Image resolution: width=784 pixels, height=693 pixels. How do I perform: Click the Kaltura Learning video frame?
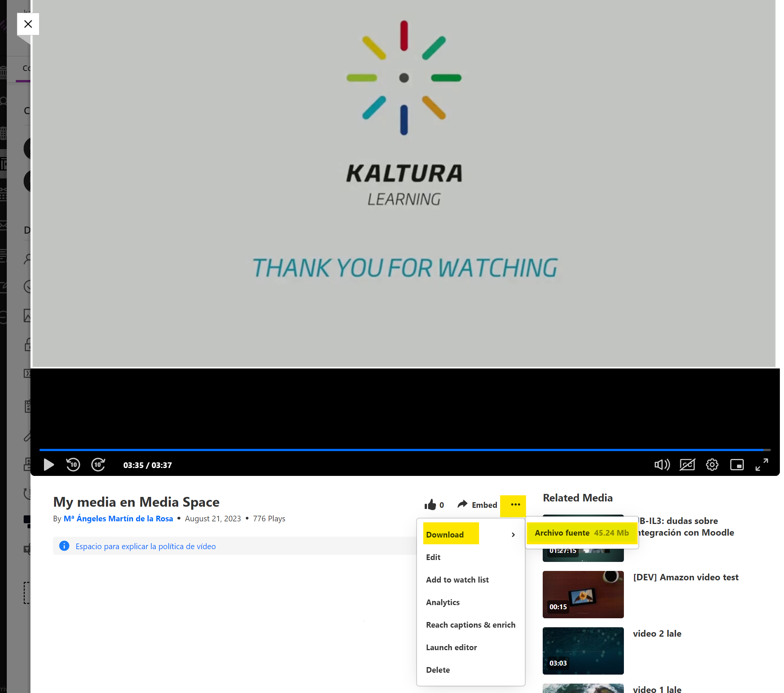click(404, 184)
